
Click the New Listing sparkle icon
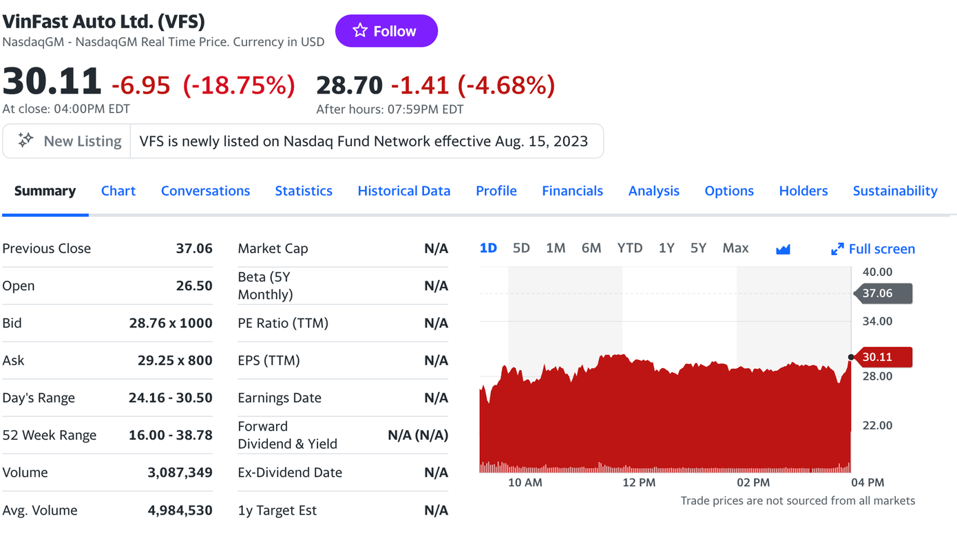click(x=25, y=140)
